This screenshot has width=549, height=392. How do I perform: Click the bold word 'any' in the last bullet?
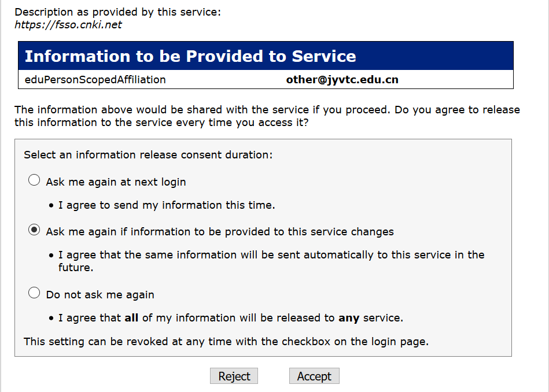pyautogui.click(x=349, y=317)
